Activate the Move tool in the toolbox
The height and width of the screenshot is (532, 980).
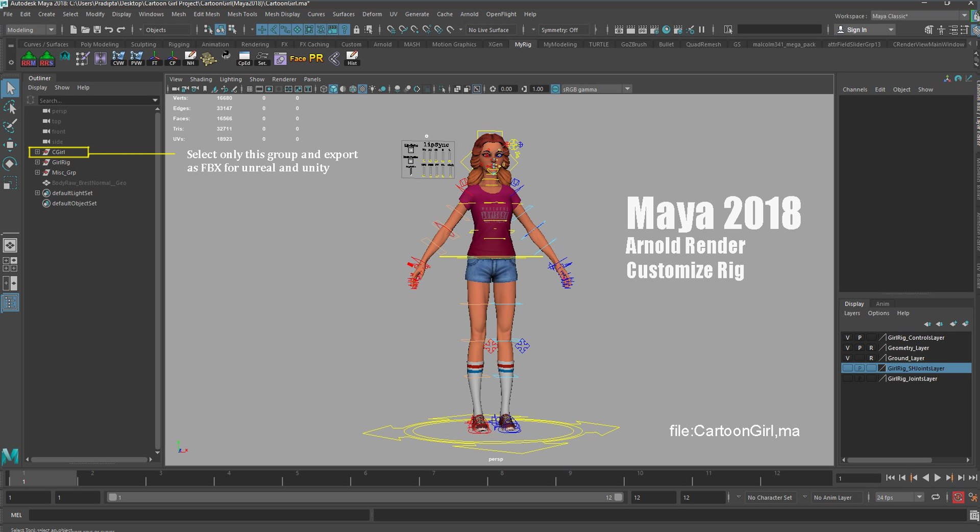point(10,145)
